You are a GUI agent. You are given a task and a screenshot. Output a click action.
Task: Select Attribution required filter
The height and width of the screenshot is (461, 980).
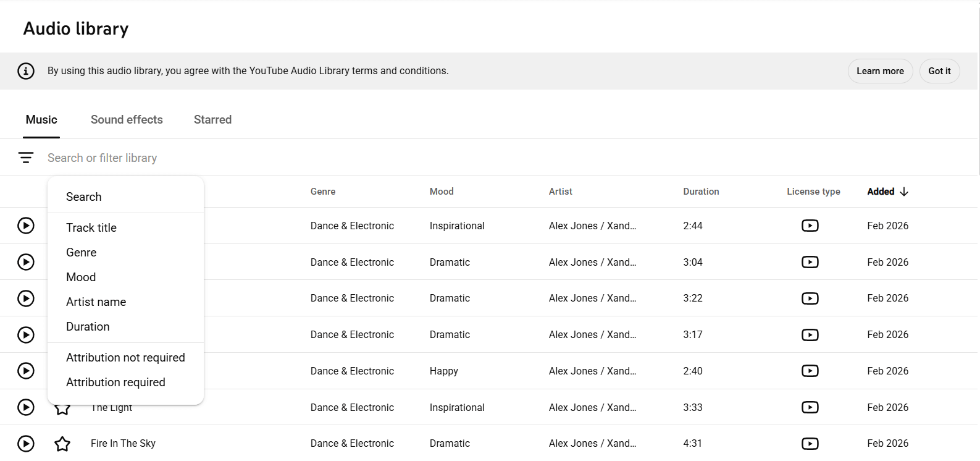[125, 382]
